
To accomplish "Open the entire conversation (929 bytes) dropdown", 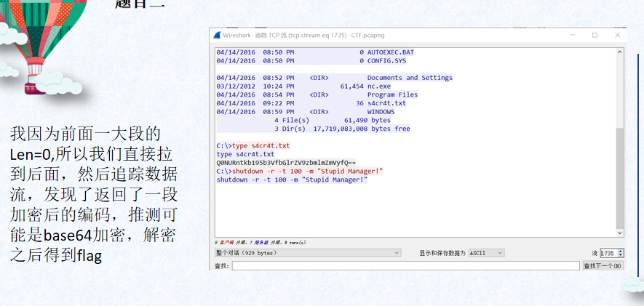I will pos(308,253).
